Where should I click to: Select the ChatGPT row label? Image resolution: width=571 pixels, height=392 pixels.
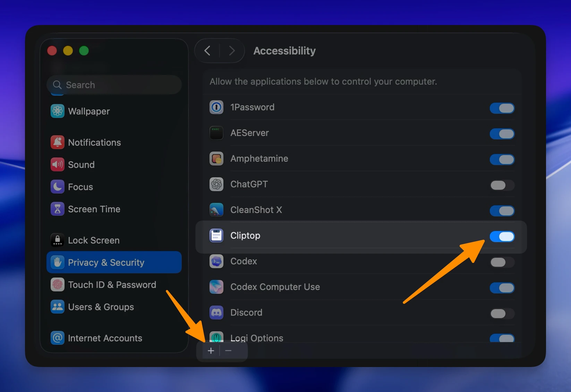[x=249, y=184]
